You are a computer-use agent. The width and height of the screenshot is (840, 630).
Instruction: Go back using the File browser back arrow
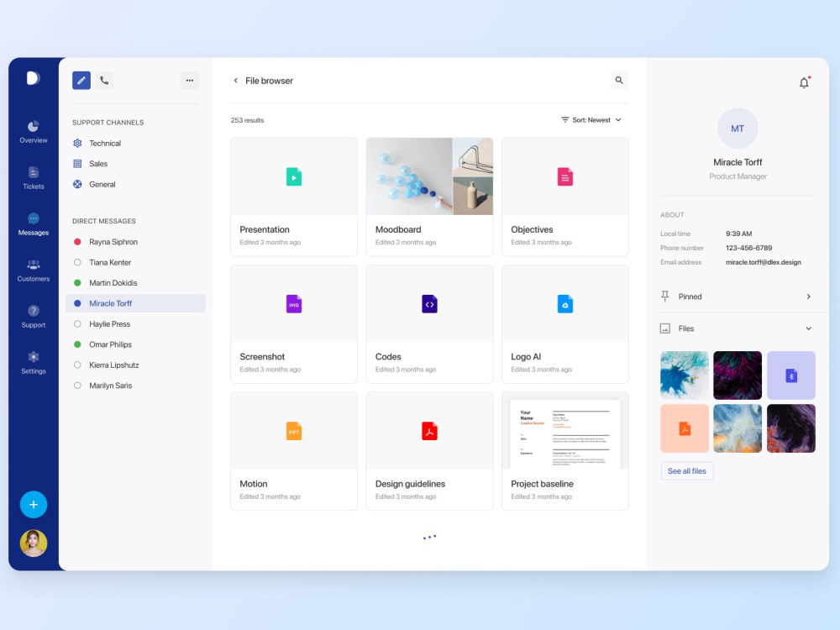click(x=235, y=81)
